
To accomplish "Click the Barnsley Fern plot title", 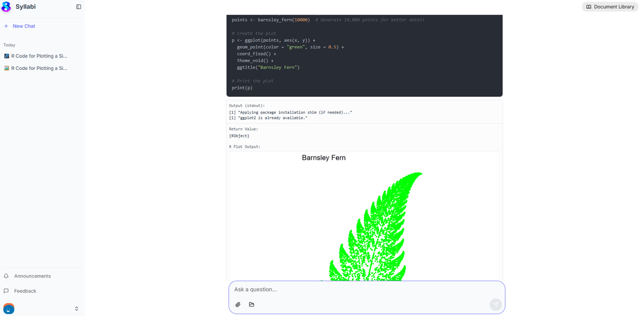I will click(x=324, y=158).
